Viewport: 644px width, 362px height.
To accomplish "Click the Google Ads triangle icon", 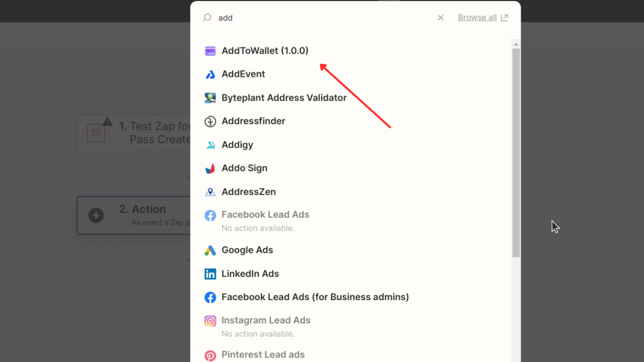I will coord(210,250).
